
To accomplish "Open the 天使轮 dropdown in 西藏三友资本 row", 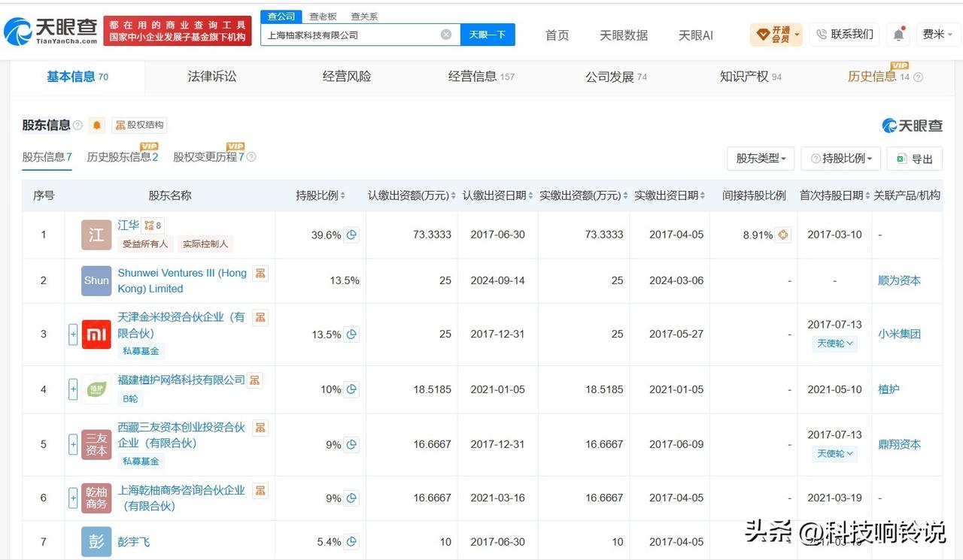I will point(835,453).
